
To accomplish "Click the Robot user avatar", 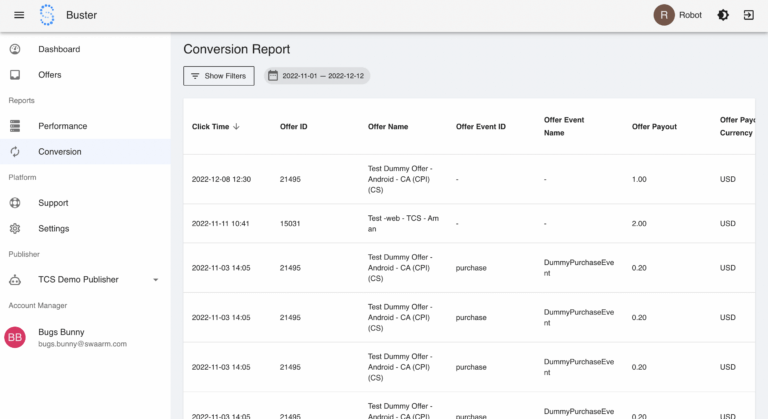I will point(664,15).
